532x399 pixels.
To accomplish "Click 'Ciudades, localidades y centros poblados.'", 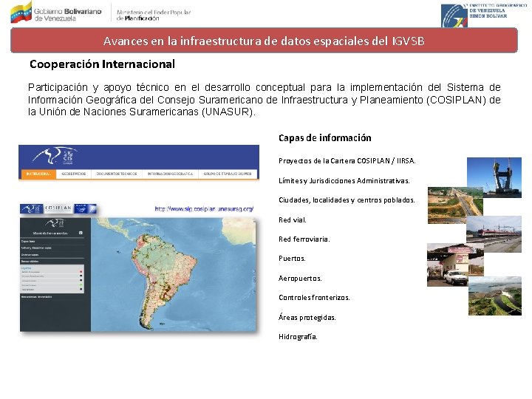I will pos(347,199).
